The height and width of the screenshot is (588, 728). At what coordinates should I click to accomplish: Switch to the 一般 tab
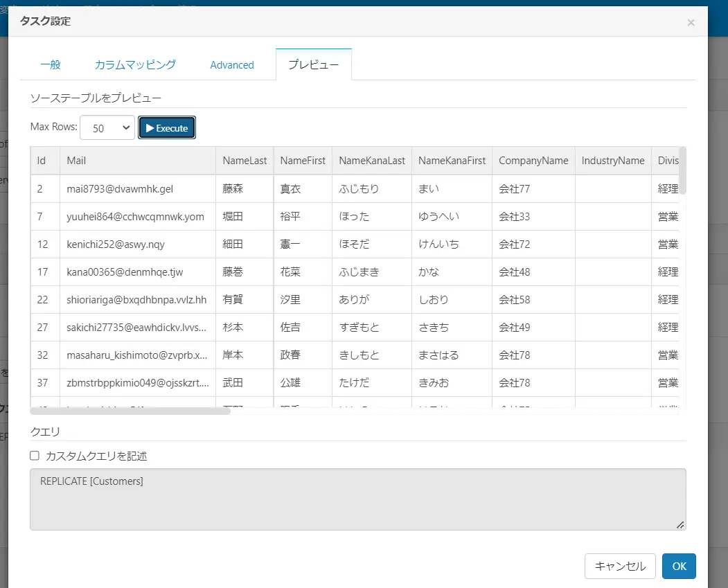click(50, 64)
